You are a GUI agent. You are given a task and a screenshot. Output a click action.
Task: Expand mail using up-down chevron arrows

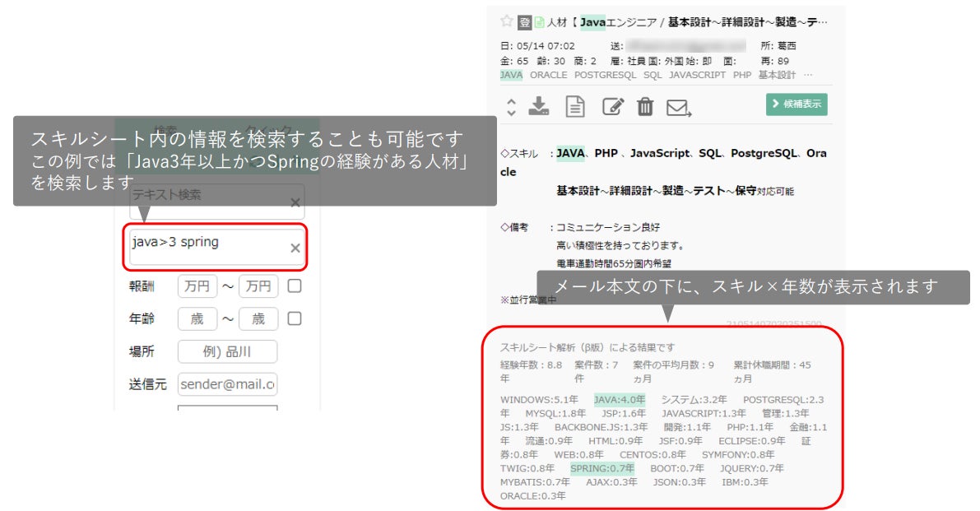[511, 107]
